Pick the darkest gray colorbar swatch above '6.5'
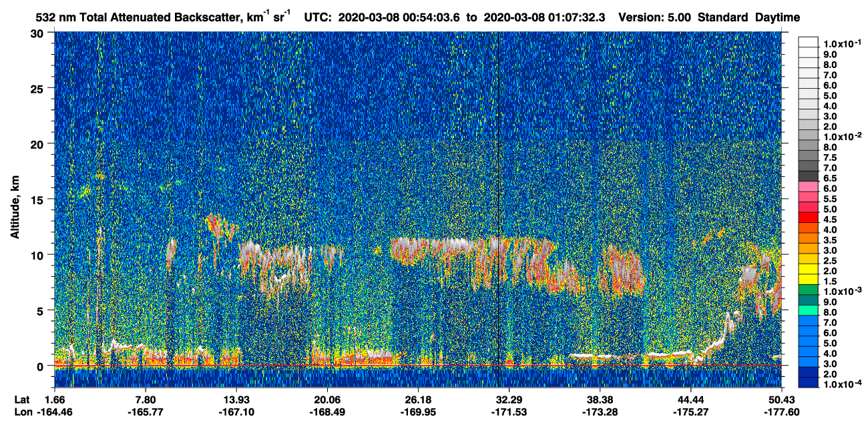This screenshot has width=868, height=445. [x=808, y=175]
